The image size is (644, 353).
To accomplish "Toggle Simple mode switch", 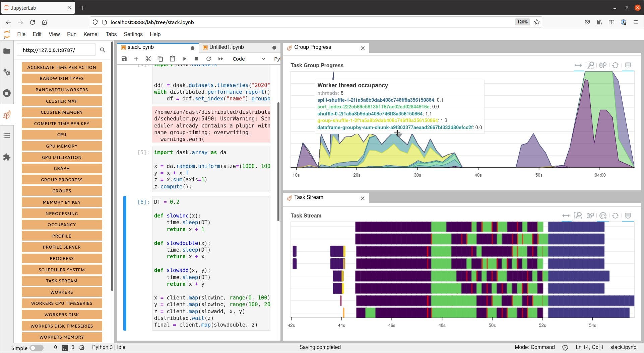I will pos(37,348).
